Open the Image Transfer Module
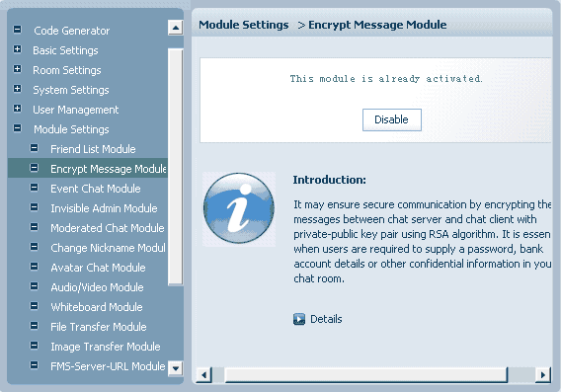 click(105, 347)
